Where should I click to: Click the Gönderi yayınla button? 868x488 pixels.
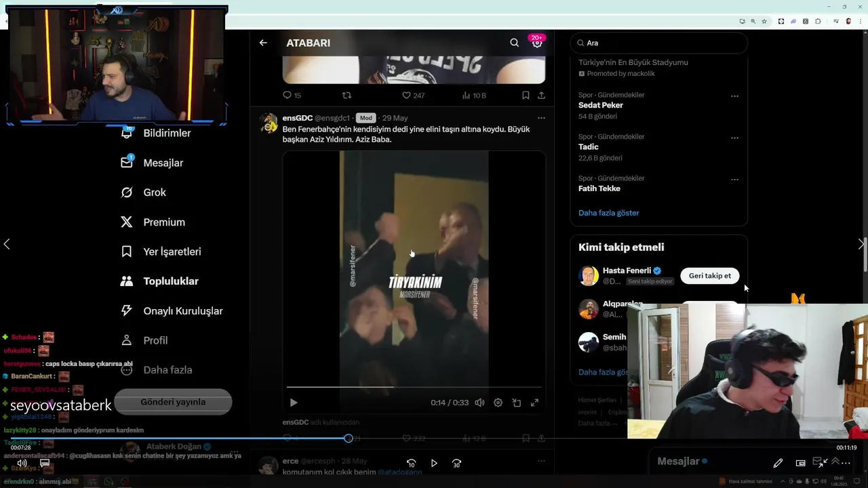point(173,402)
